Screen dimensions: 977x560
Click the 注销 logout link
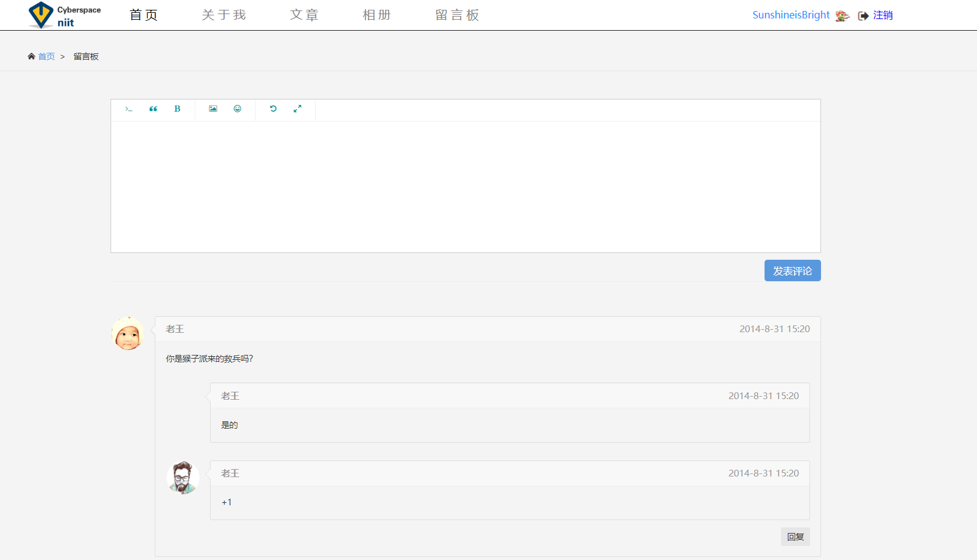point(883,15)
